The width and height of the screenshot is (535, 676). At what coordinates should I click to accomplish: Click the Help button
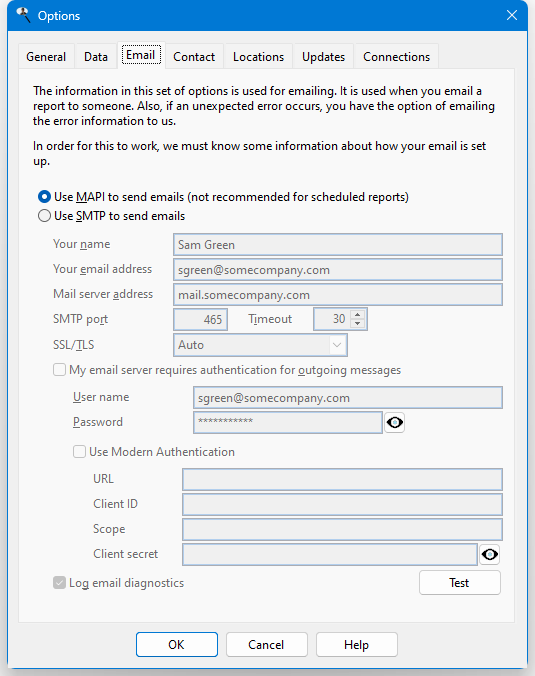(357, 645)
